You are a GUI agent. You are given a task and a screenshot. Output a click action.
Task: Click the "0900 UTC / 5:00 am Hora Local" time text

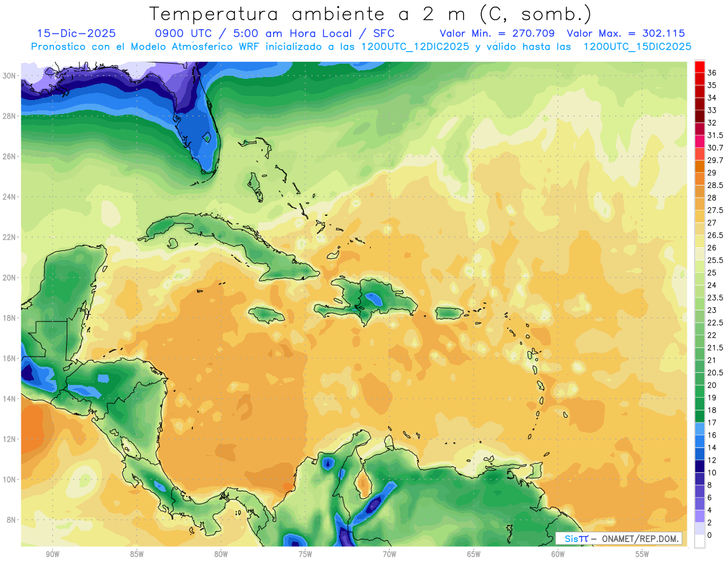(x=252, y=33)
